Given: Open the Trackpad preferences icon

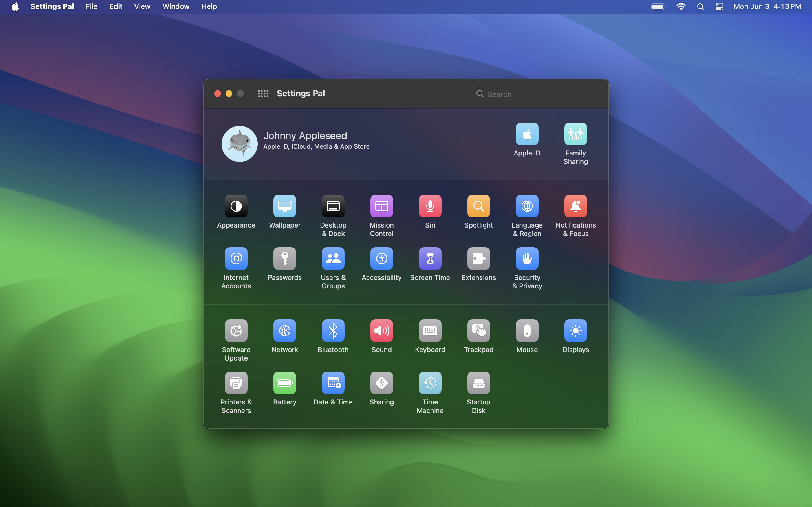Looking at the screenshot, I should tap(478, 331).
